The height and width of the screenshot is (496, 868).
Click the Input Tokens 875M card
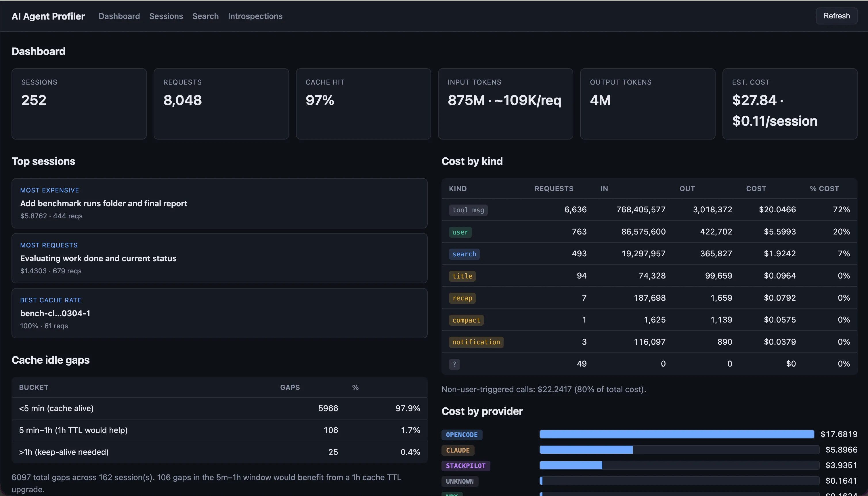505,104
